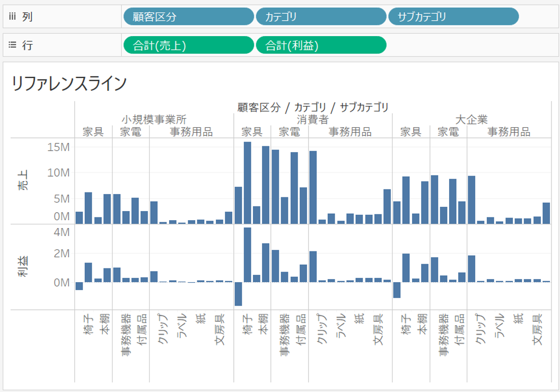560x392 pixels.
Task: Click 家具 header under 大企業
Action: [410, 132]
